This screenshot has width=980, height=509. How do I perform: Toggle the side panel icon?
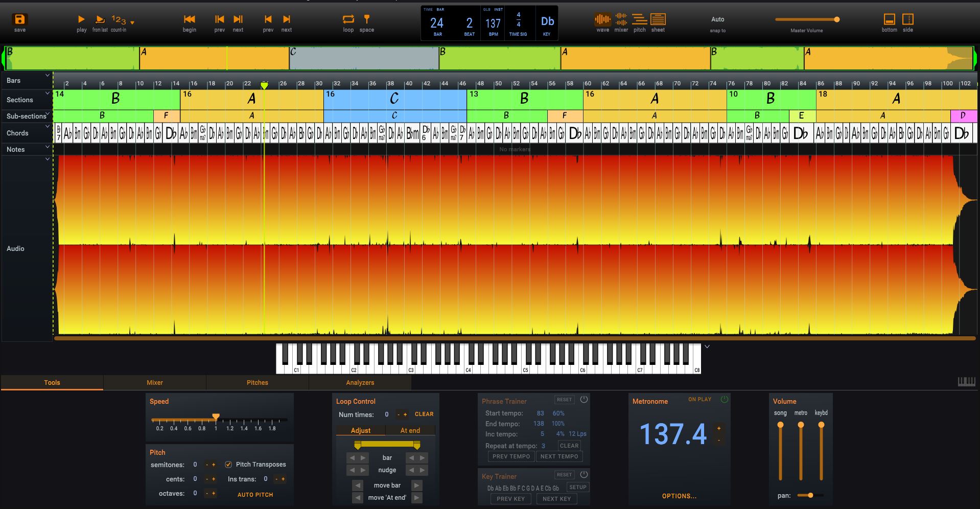[907, 19]
